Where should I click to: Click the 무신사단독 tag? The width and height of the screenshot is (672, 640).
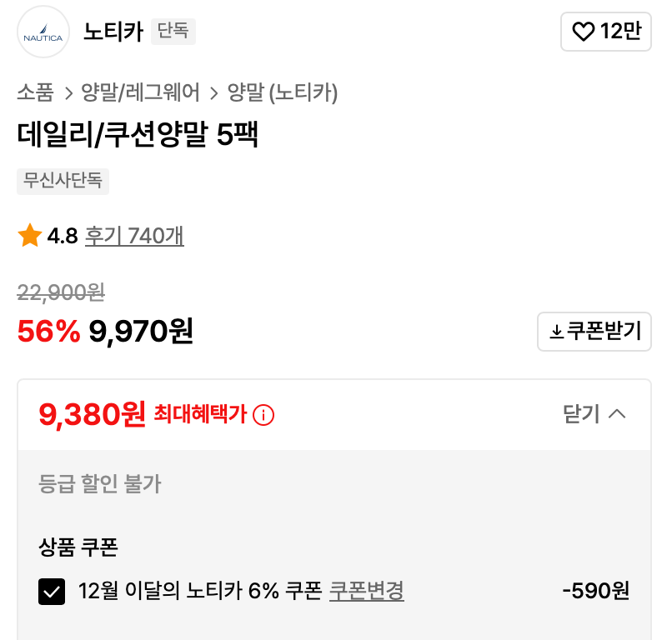click(63, 181)
